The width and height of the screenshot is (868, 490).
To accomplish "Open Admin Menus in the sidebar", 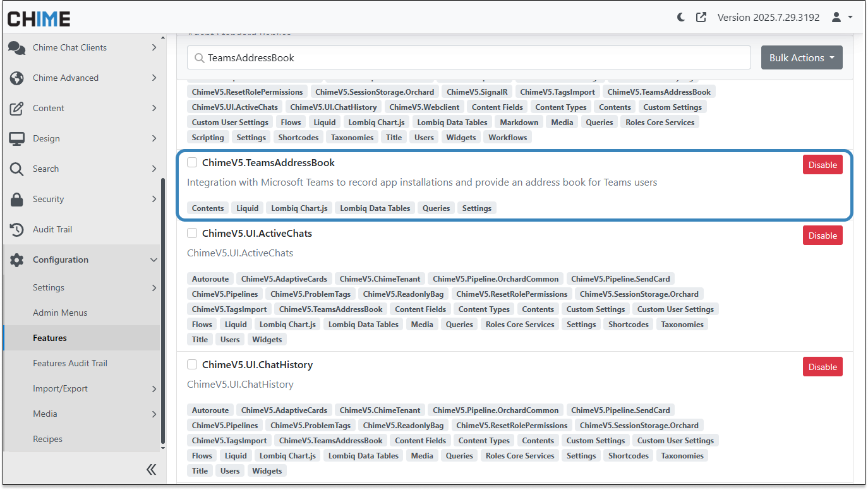I will [60, 313].
